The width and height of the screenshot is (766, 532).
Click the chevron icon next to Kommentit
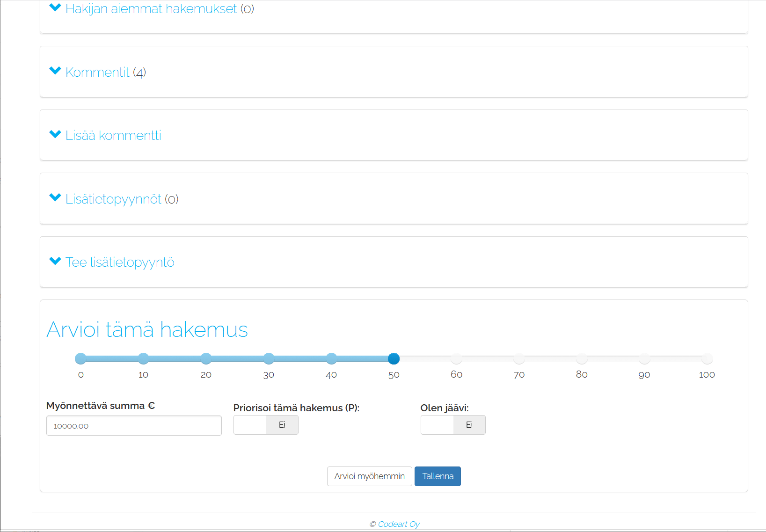(x=55, y=71)
